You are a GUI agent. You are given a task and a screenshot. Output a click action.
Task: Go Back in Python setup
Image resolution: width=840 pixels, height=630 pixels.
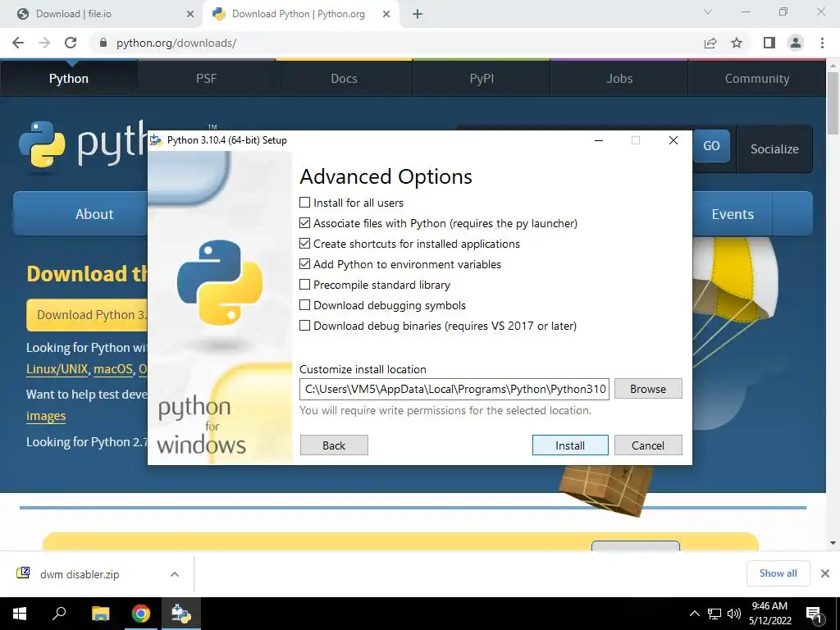[x=334, y=445]
